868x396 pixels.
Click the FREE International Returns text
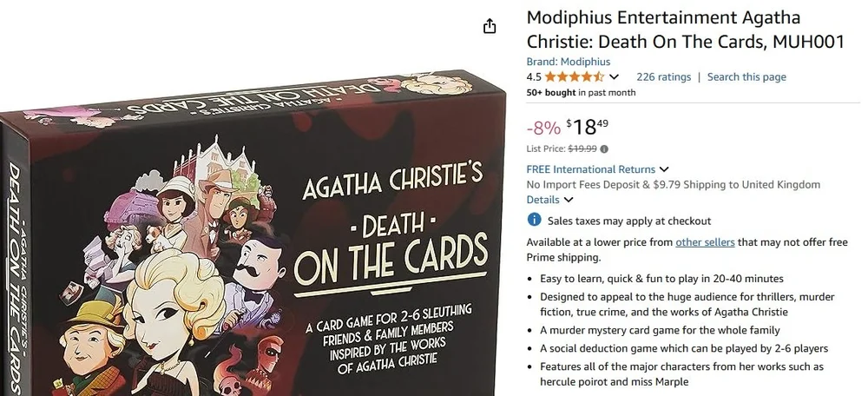(x=590, y=169)
